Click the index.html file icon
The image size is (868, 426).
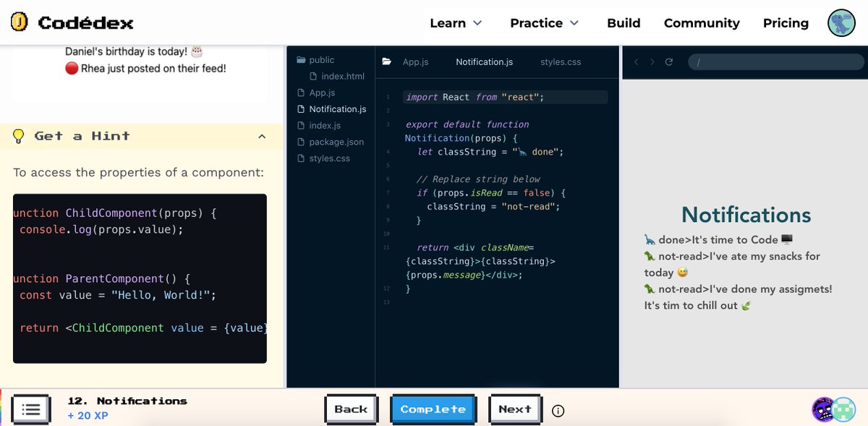313,76
